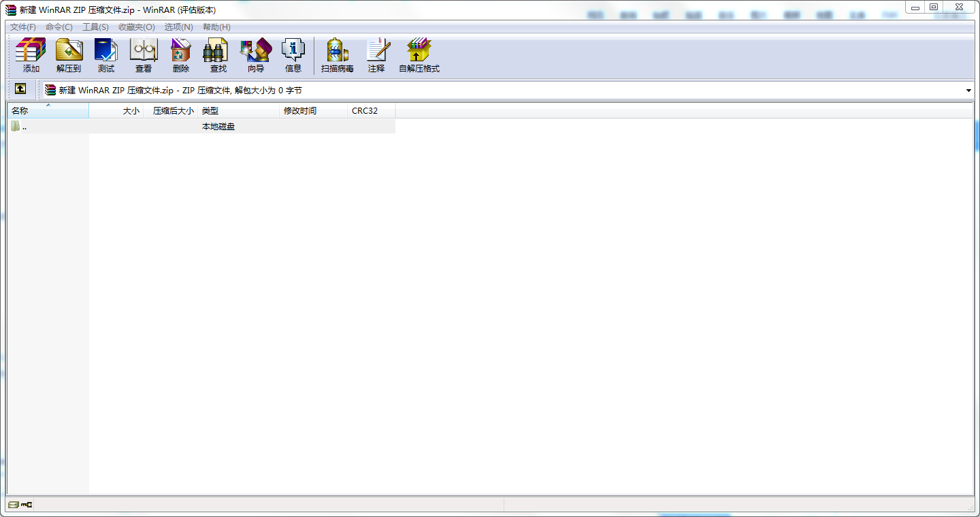Screen dimensions: 980x517
Task: Click the WinRAR title bar app icon
Action: [11, 10]
